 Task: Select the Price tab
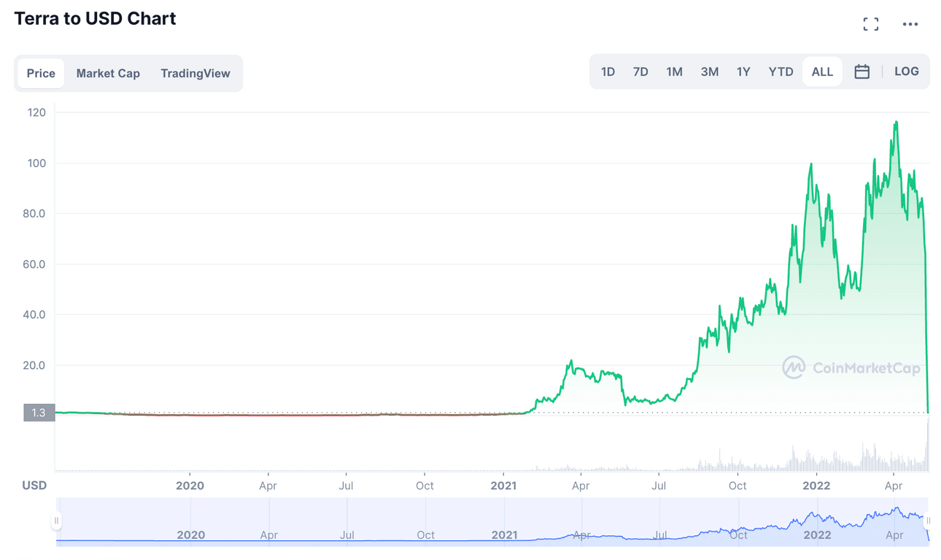pyautogui.click(x=41, y=73)
